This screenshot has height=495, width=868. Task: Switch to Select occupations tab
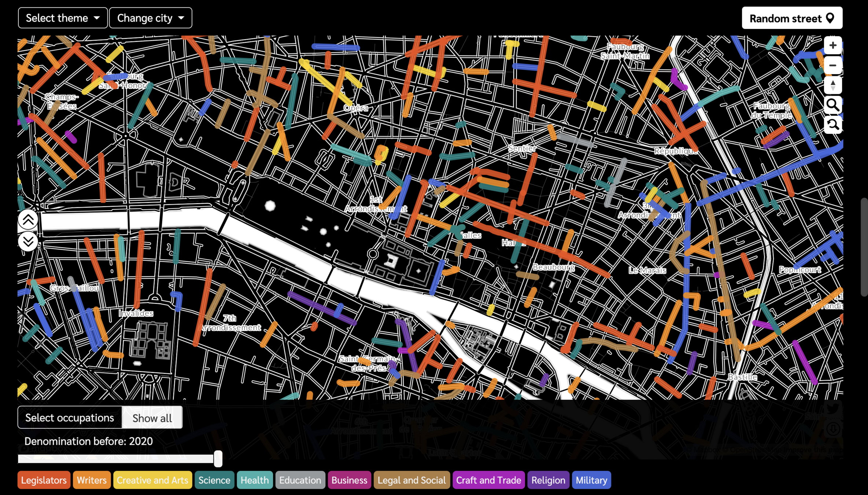[x=70, y=418]
